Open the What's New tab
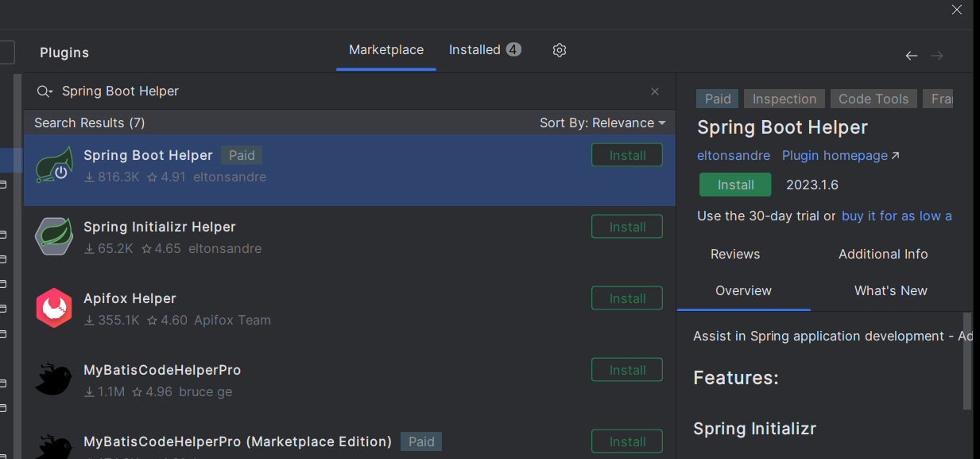Image resolution: width=980 pixels, height=459 pixels. (x=891, y=291)
